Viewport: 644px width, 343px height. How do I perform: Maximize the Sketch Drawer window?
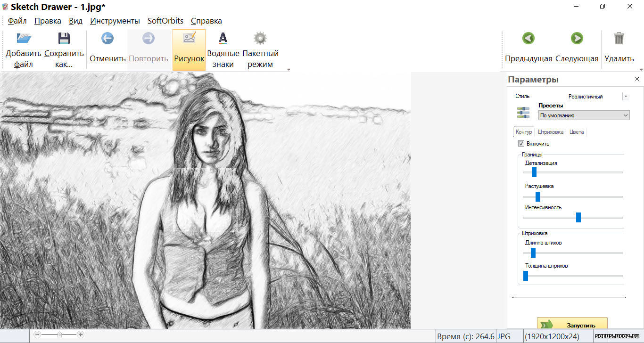click(603, 6)
